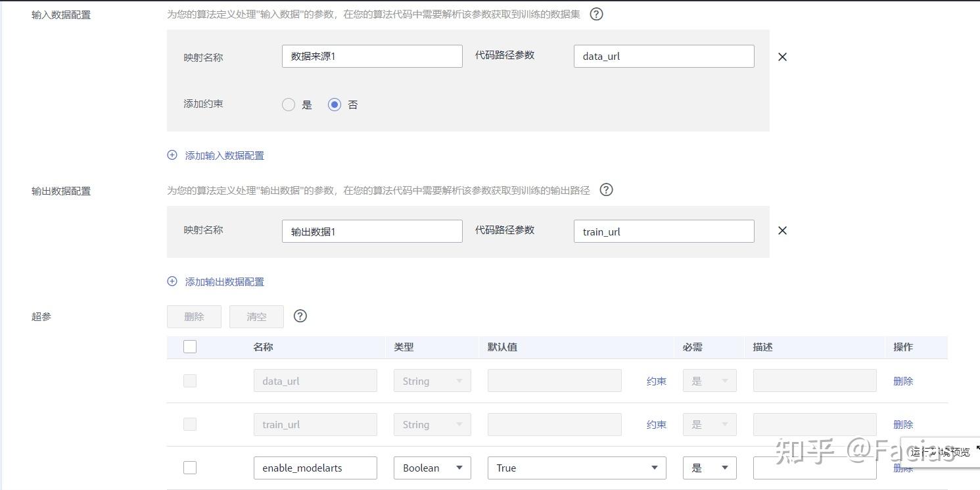The height and width of the screenshot is (490, 980).
Task: Open the help icon next to 清空 button
Action: 300,316
